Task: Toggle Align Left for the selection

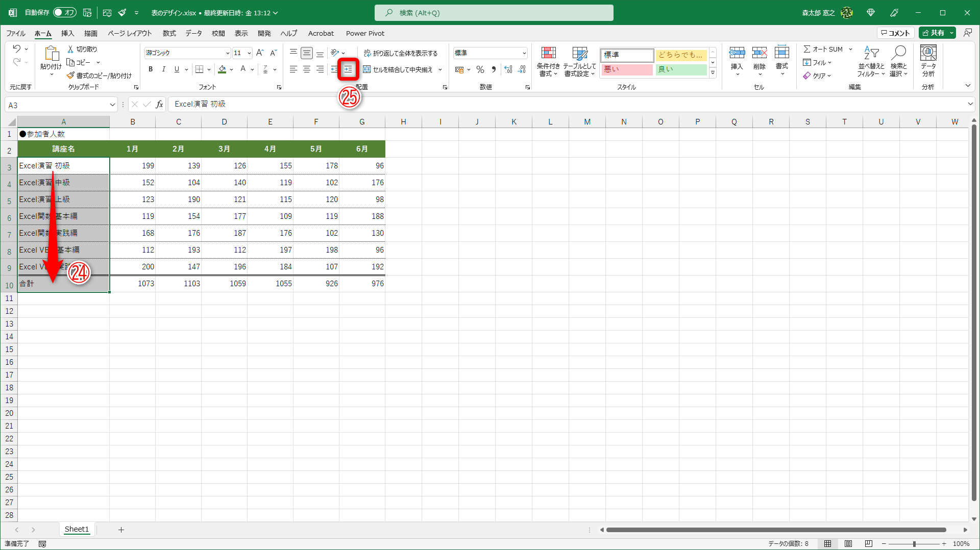Action: pos(293,69)
